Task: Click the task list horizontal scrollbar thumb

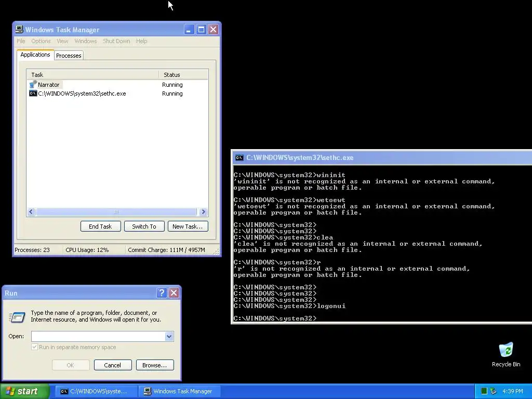Action: (116, 212)
